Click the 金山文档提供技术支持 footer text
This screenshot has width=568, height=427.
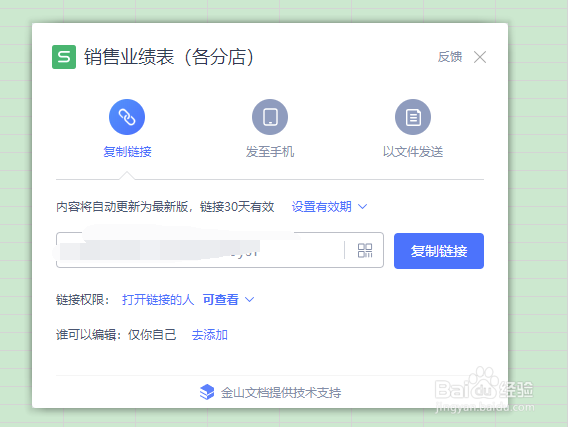pyautogui.click(x=281, y=392)
